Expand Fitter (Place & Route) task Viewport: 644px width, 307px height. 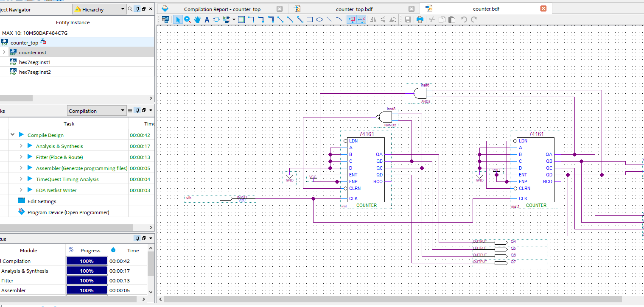(x=21, y=157)
